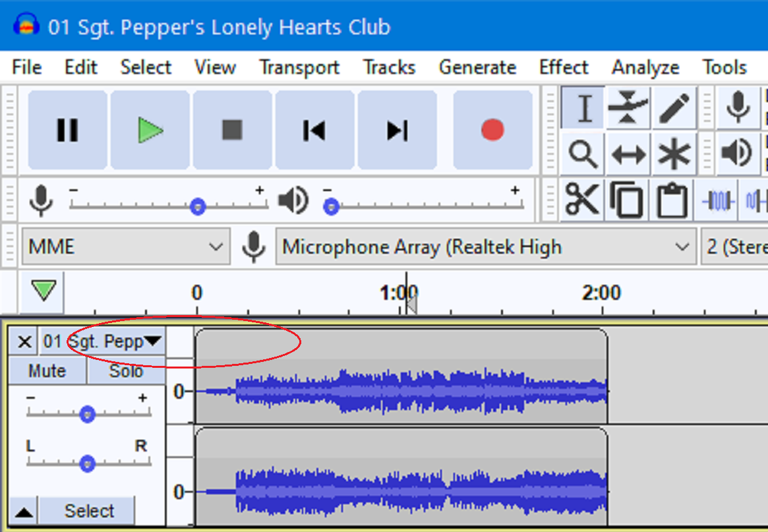Pick the Draw tool
Screen dimensions: 768x532
point(673,107)
